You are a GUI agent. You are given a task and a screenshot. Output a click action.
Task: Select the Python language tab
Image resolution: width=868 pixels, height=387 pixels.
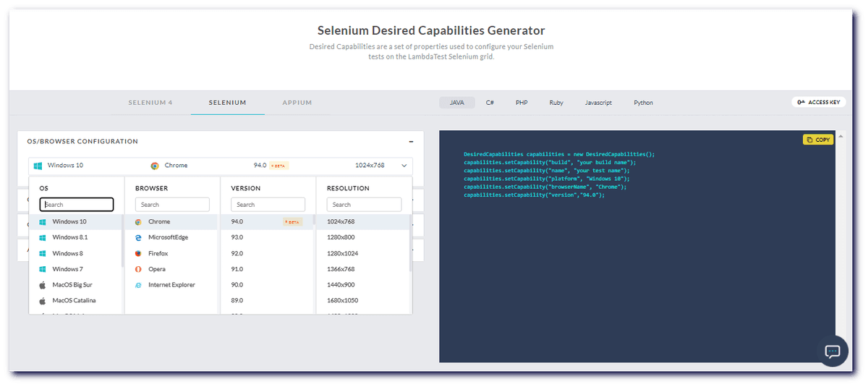643,103
